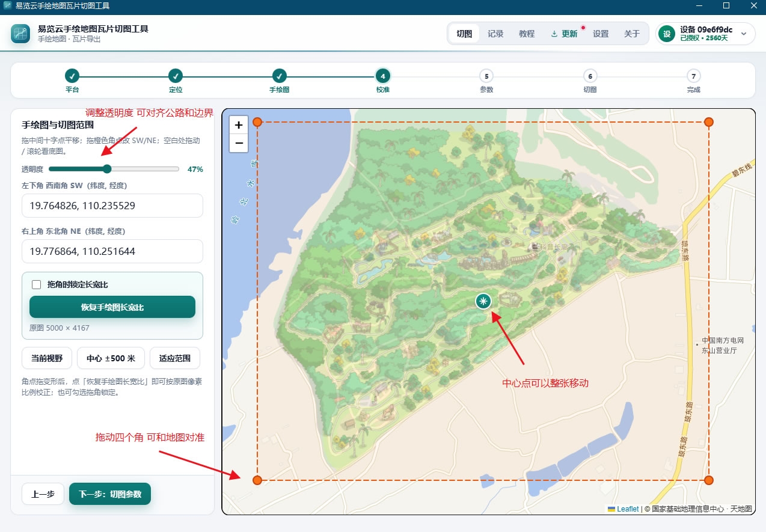
Task: Click 左下角 西南角 SW label
Action: [x=75, y=185]
